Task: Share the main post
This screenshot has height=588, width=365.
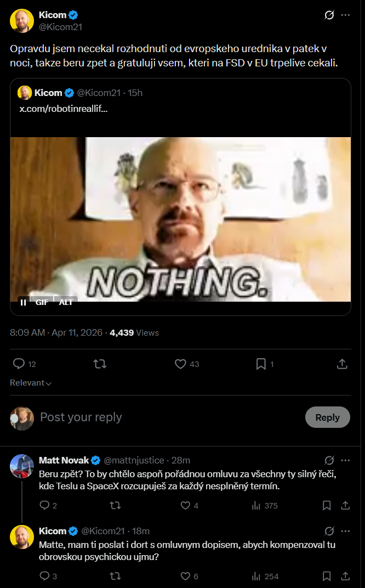Action: tap(341, 364)
